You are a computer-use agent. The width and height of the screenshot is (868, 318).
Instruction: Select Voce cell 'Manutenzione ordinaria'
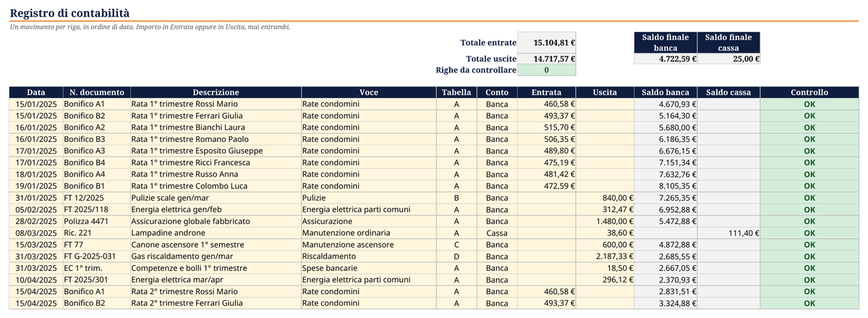click(369, 233)
